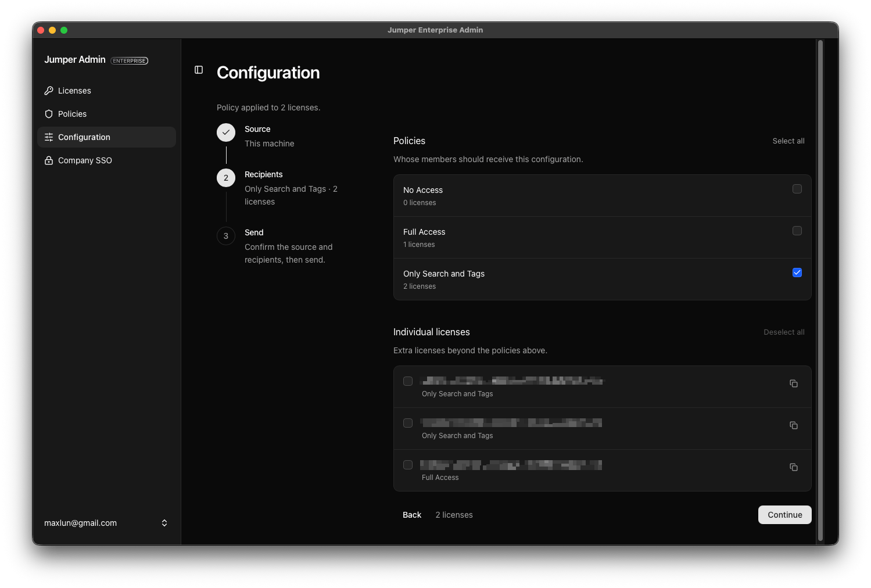Click the Source step checkmark circle
This screenshot has width=871, height=588.
click(226, 132)
